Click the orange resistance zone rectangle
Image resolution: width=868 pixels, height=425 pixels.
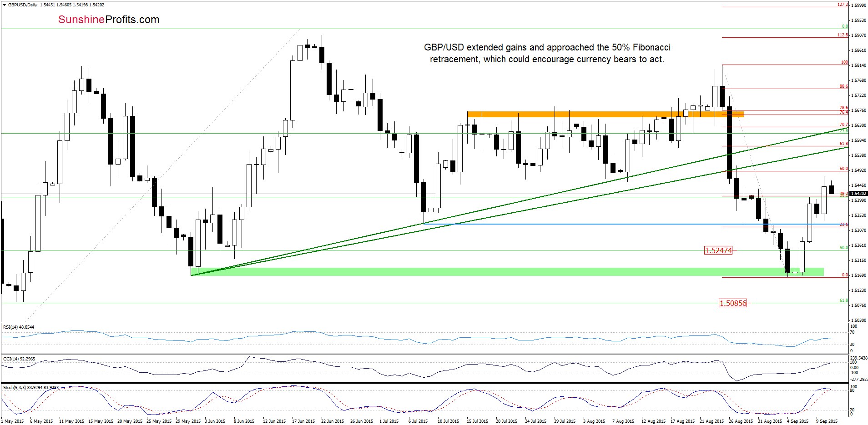605,114
